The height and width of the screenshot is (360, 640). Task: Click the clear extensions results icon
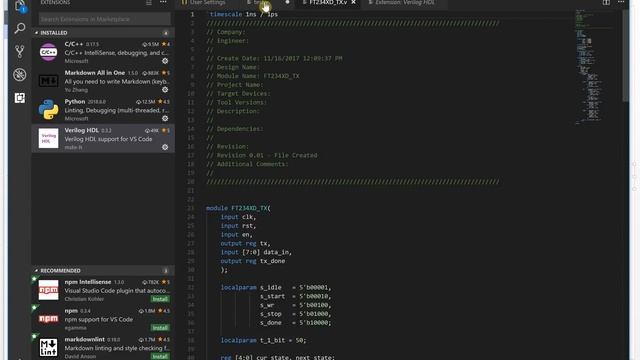pos(149,2)
